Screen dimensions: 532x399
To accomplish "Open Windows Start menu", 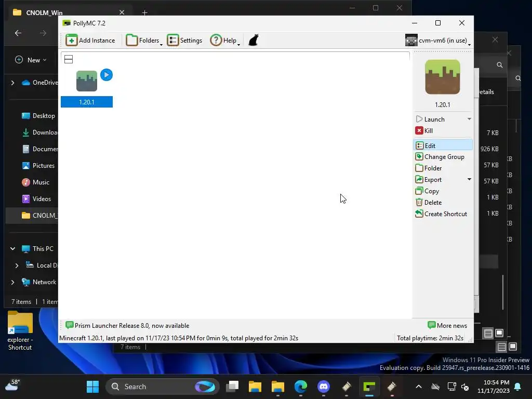I will coord(92,387).
